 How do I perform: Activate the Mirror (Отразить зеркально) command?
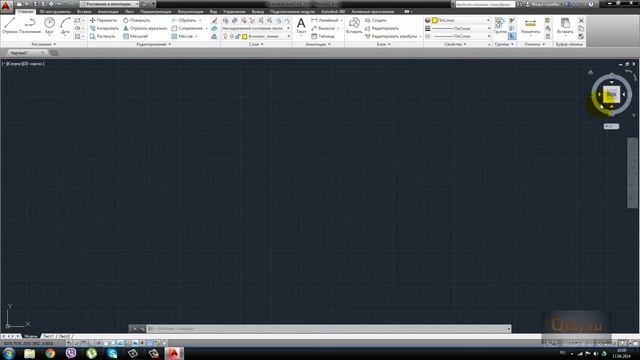click(145, 28)
